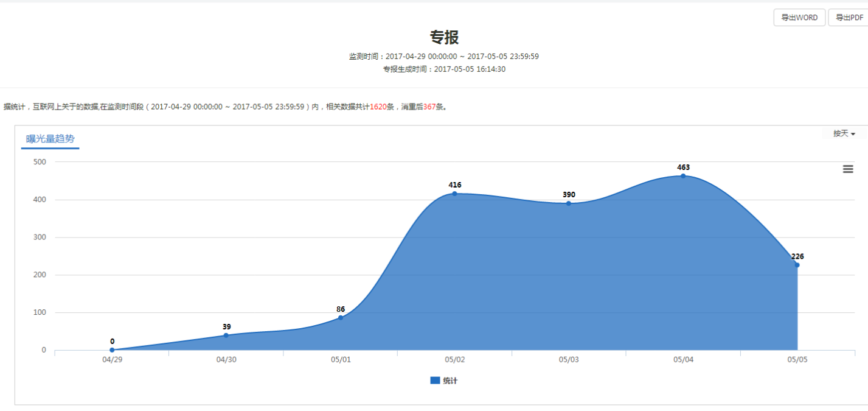Click the red 1620 total count

tap(378, 107)
